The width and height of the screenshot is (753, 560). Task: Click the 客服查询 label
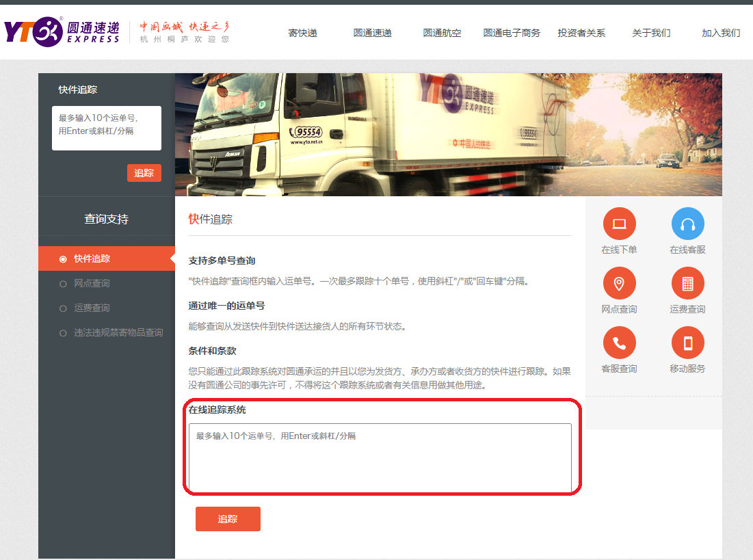tap(619, 369)
